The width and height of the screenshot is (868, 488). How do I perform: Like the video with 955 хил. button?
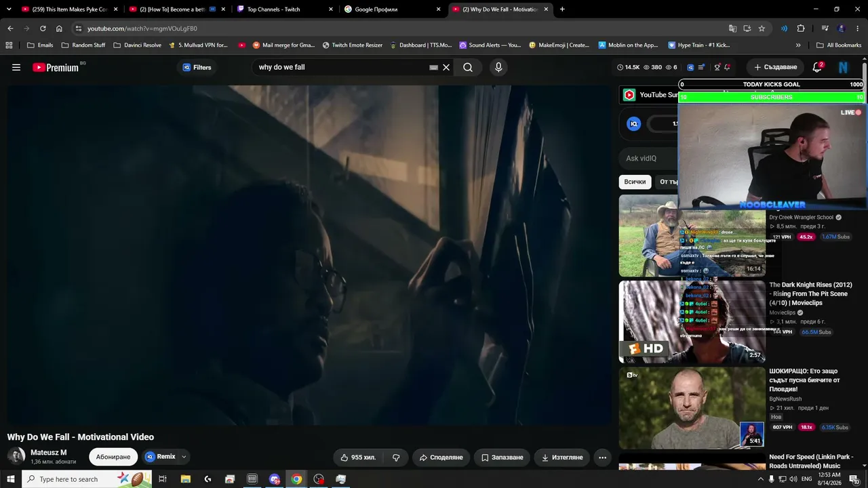[358, 457]
